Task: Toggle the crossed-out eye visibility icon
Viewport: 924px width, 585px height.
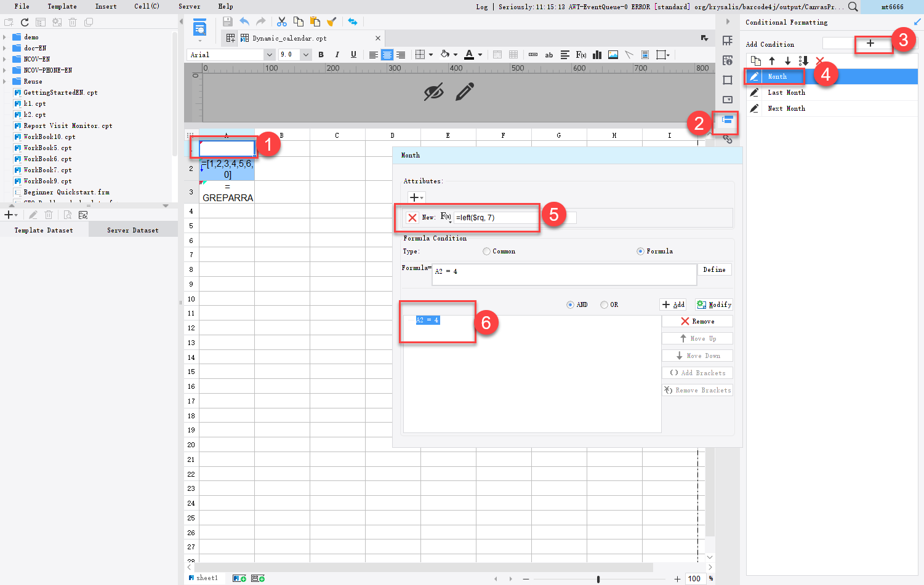Action: click(434, 92)
